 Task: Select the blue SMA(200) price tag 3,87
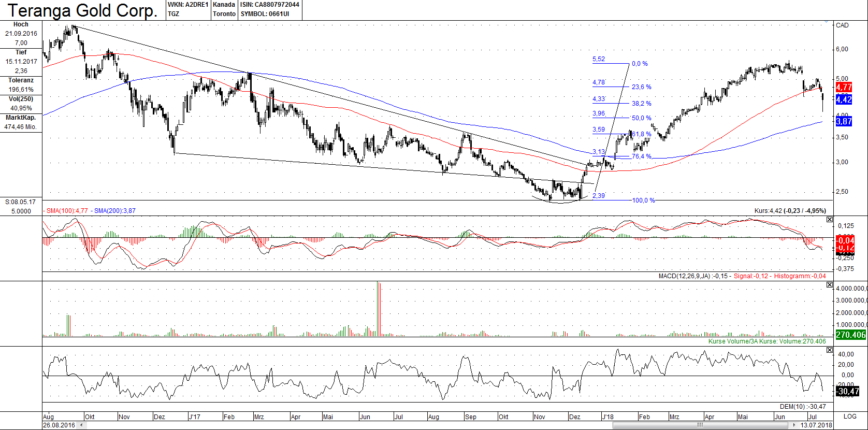point(844,121)
